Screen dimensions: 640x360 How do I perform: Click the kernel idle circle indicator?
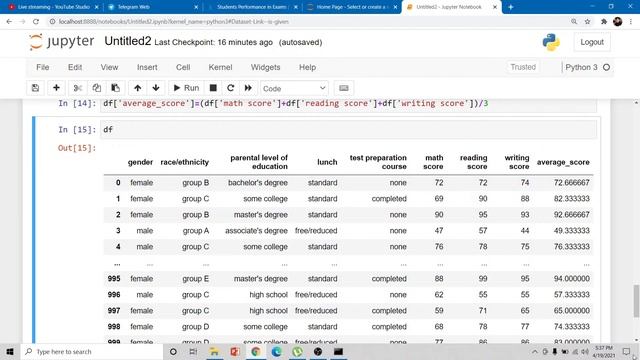pyautogui.click(x=607, y=67)
